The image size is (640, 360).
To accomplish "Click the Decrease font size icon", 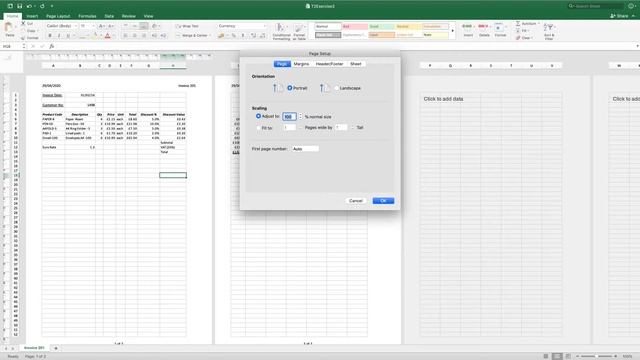I will 111,26.
